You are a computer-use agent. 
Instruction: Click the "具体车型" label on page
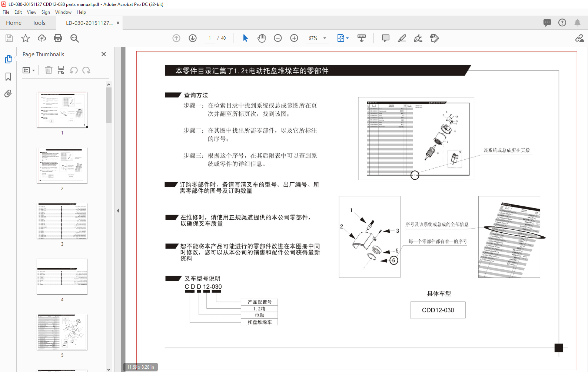click(x=439, y=294)
